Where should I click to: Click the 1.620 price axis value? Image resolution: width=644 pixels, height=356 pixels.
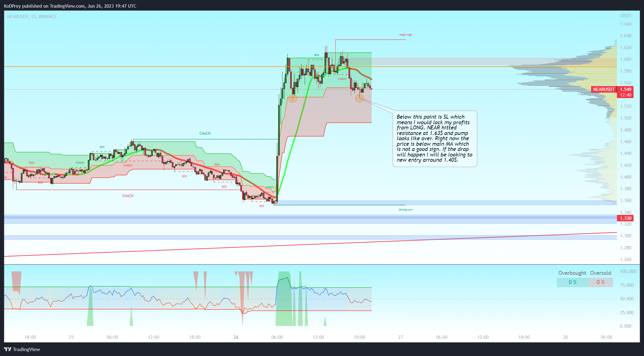(x=626, y=48)
